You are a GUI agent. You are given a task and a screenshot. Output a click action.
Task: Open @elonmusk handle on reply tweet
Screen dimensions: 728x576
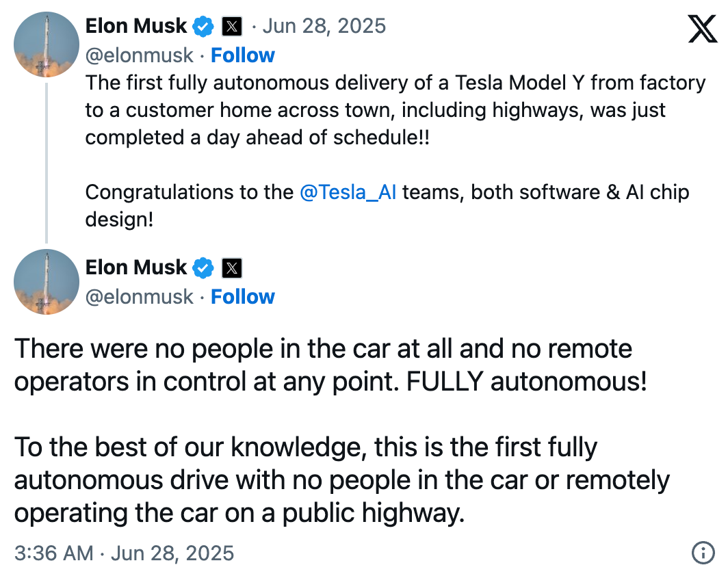(x=140, y=297)
